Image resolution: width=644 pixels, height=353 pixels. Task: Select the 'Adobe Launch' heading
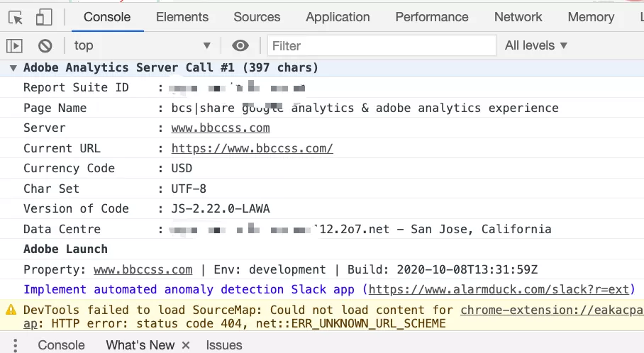(65, 249)
